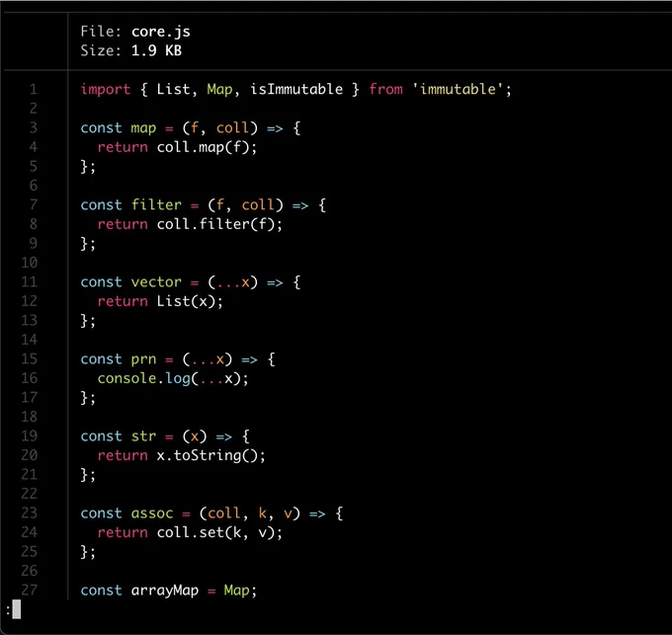Click List(x) call on line 12
Image resolution: width=672 pixels, height=635 pixels.
(x=186, y=301)
